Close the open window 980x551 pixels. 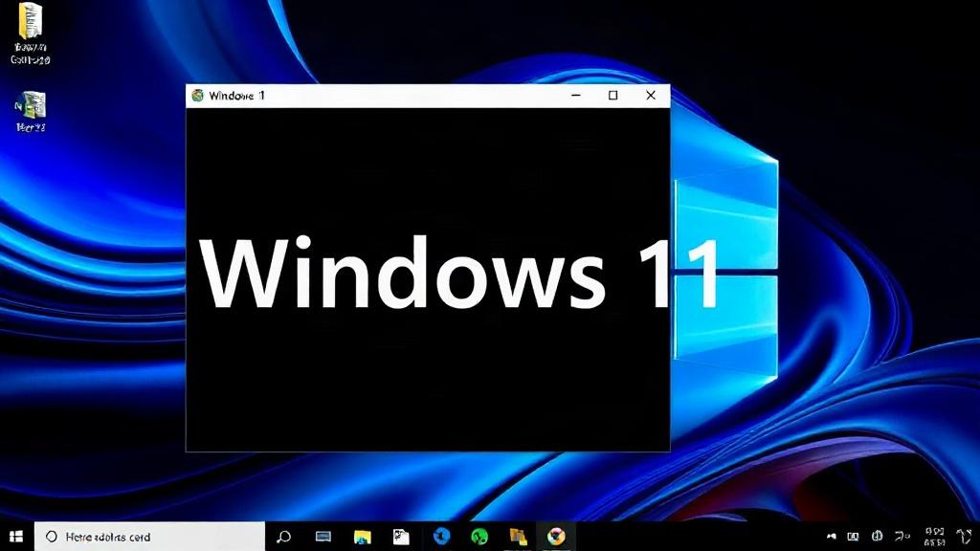point(651,95)
